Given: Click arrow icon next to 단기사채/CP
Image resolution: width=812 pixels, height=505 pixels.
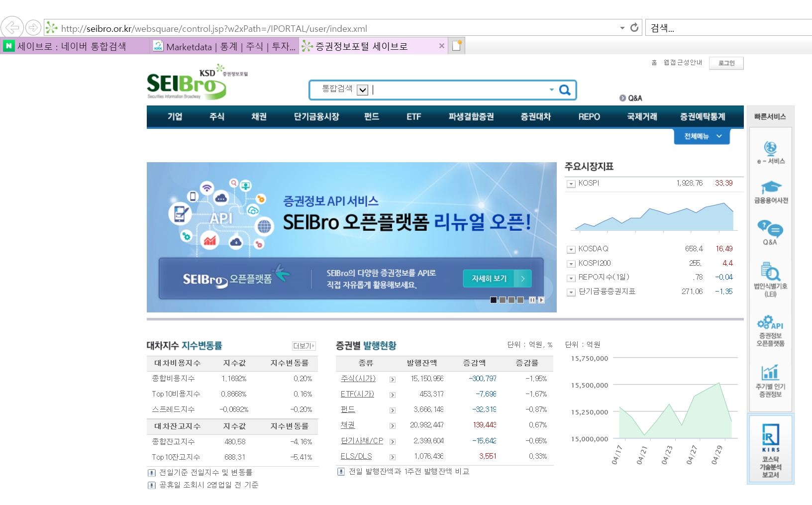Looking at the screenshot, I should pos(393,442).
